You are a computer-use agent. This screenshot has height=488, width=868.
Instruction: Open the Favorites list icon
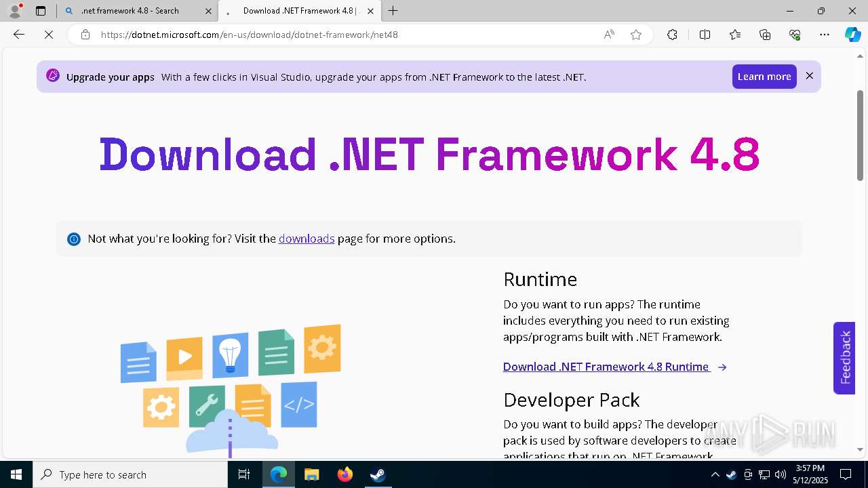coord(735,35)
